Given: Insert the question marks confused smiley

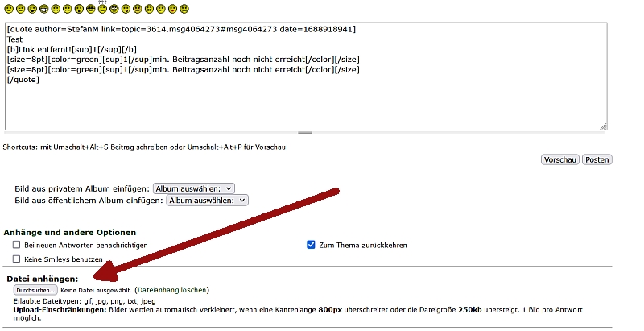Looking at the screenshot, I should point(102,9).
